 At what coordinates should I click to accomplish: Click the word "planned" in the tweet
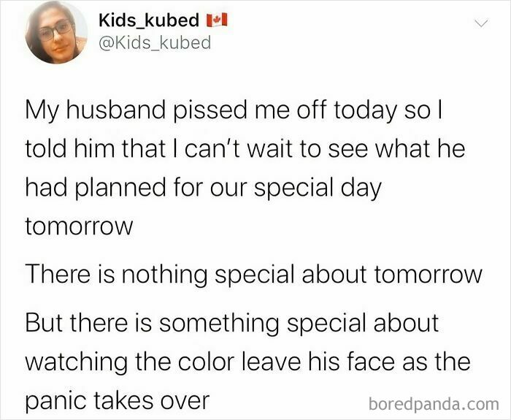coord(117,188)
